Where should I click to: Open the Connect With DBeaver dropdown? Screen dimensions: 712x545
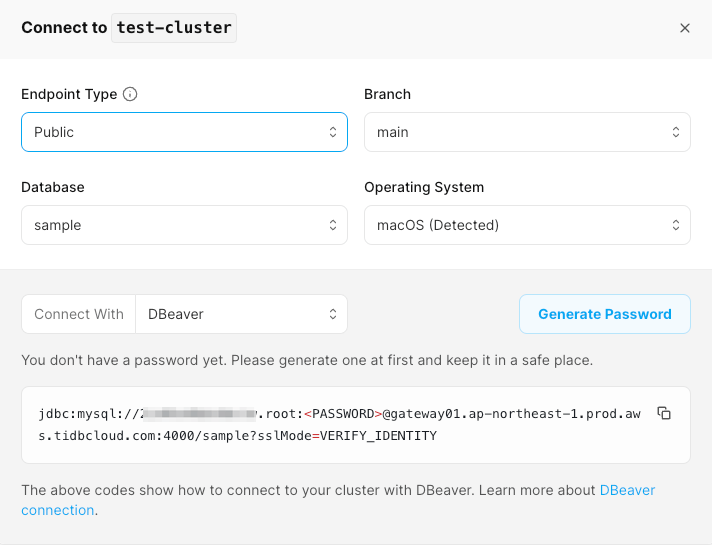click(240, 314)
